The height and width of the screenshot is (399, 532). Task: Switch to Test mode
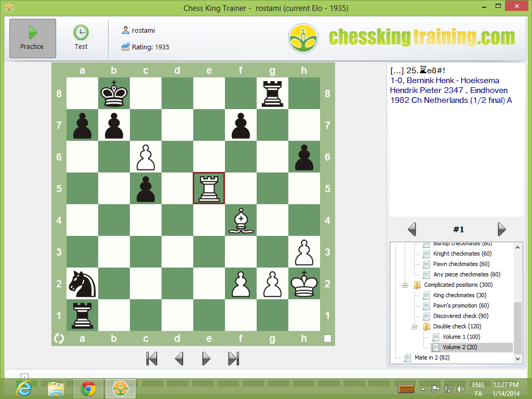coord(81,37)
